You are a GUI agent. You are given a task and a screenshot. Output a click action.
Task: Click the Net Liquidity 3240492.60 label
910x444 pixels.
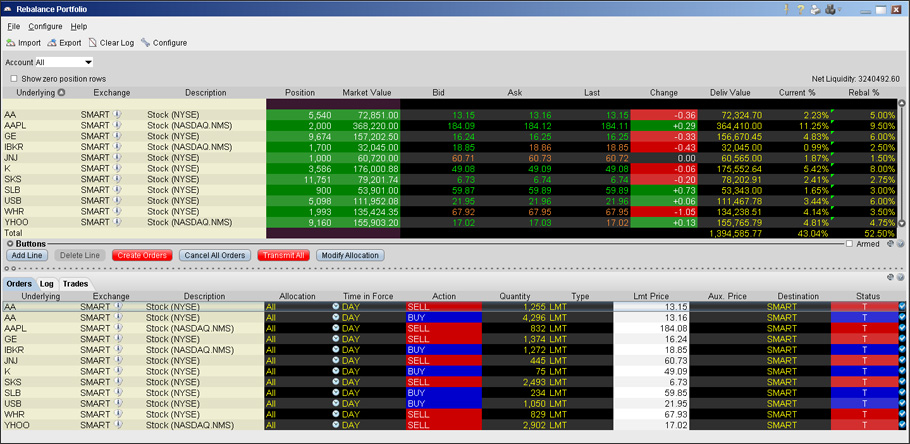[x=855, y=79]
